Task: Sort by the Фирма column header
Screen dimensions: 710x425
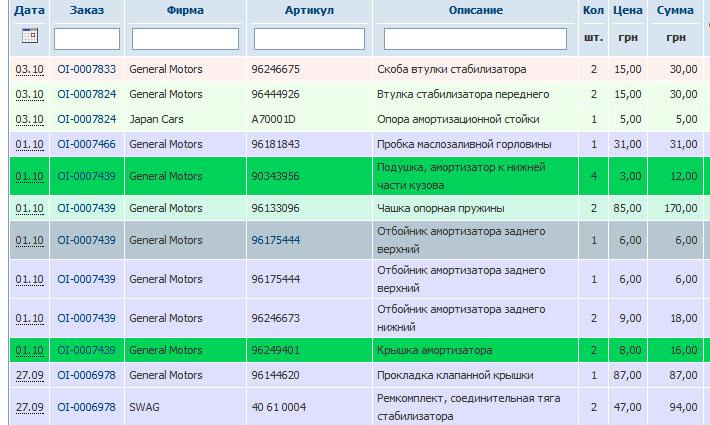Action: tap(185, 10)
